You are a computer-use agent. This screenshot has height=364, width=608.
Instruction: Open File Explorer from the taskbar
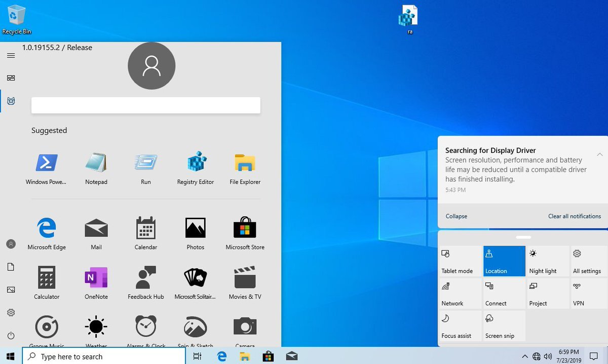click(245, 356)
